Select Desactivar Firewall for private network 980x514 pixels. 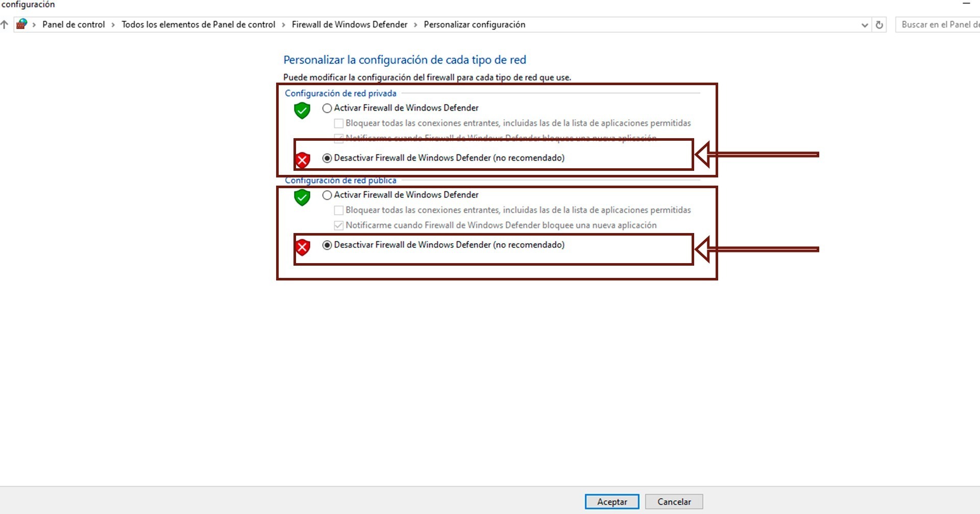[327, 158]
